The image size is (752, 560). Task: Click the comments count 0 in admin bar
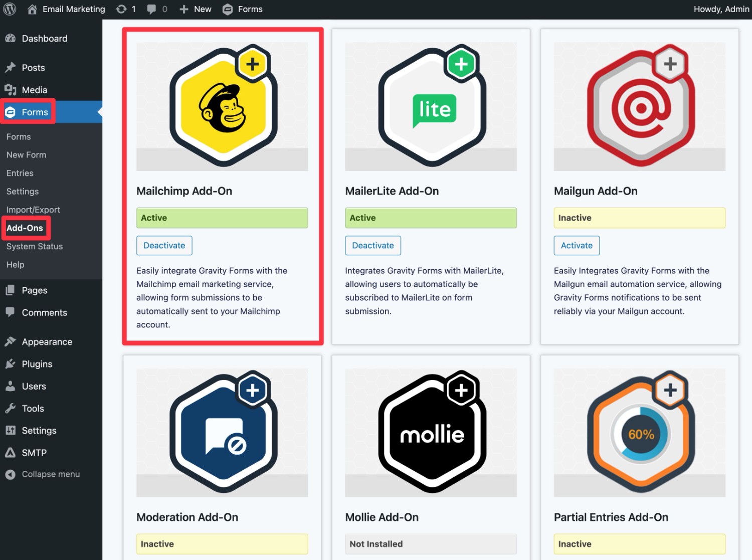tap(164, 9)
